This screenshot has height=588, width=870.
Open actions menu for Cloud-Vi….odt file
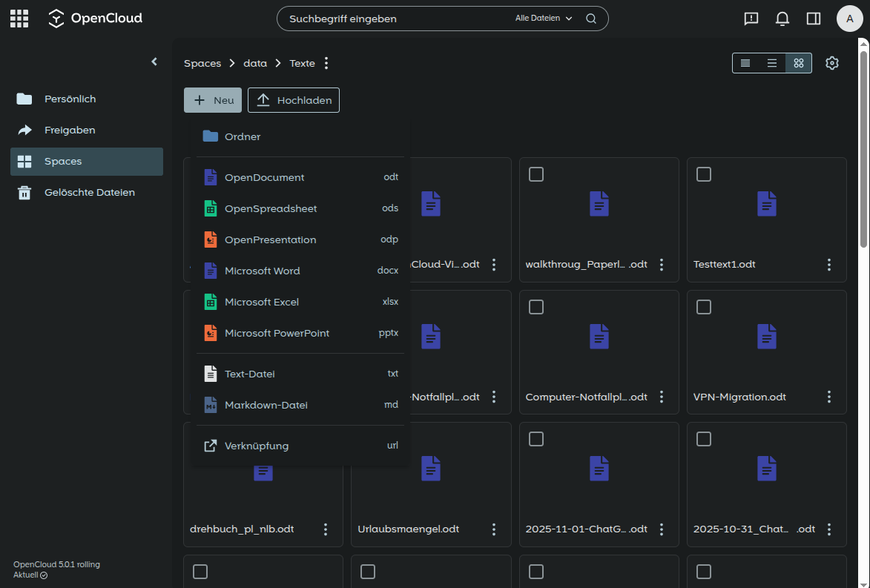pyautogui.click(x=494, y=265)
